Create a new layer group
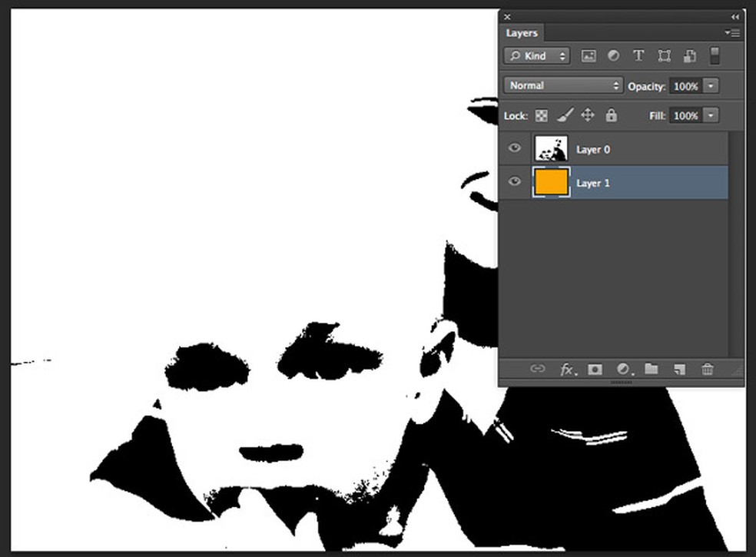 point(652,370)
